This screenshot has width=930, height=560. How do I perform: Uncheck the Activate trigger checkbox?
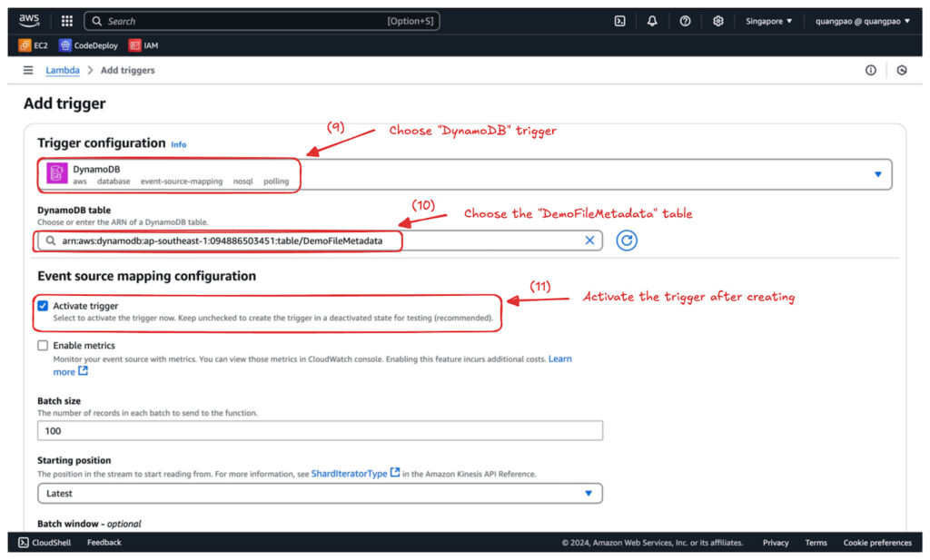click(x=43, y=306)
